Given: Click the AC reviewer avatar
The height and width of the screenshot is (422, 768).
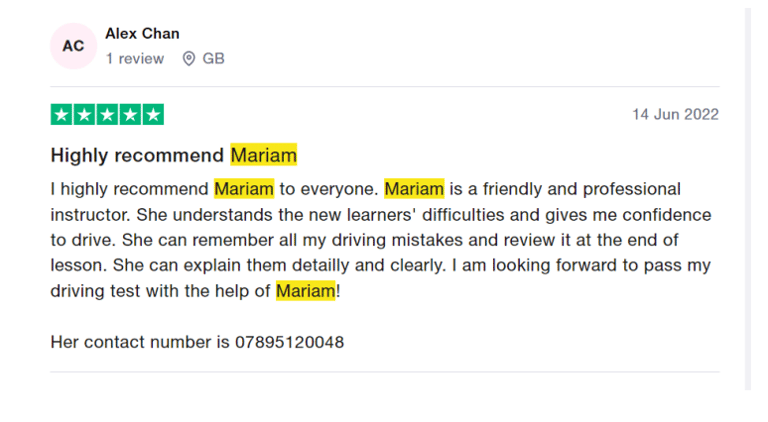Looking at the screenshot, I should point(73,46).
